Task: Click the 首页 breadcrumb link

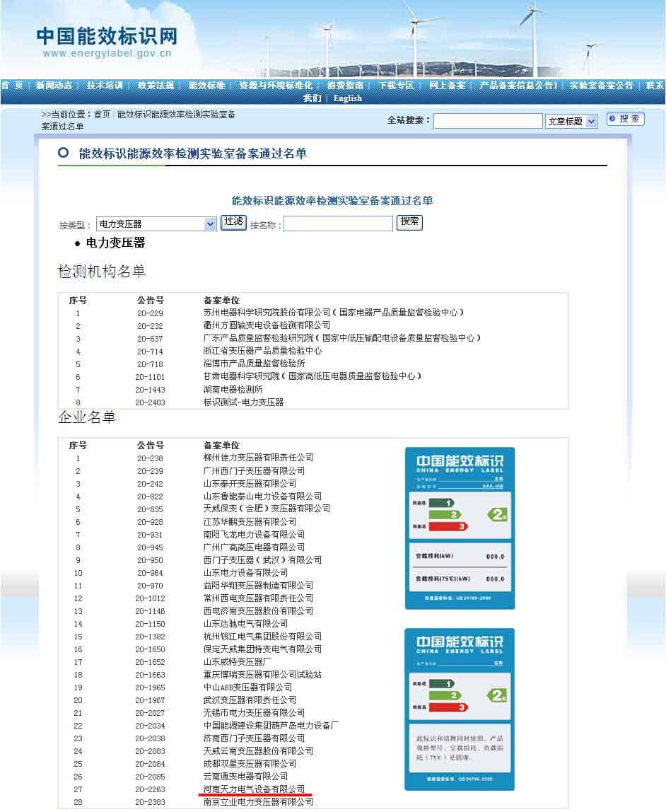Action: click(102, 114)
